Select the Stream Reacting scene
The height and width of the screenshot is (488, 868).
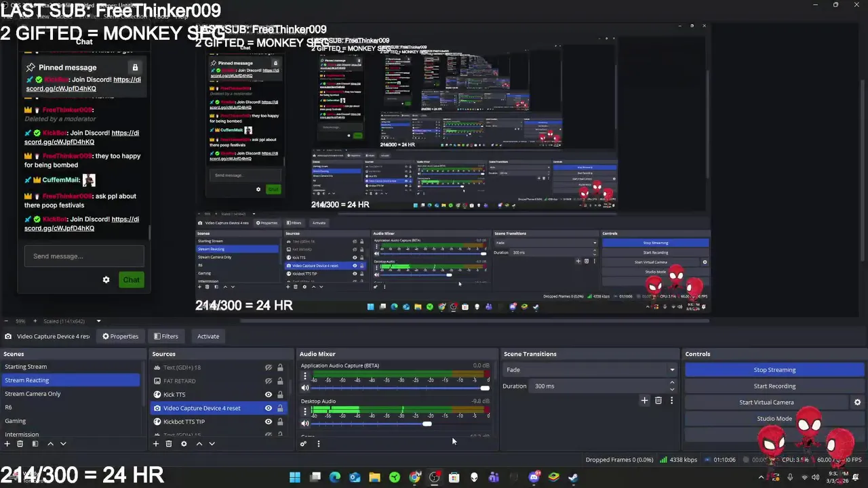pos(71,380)
